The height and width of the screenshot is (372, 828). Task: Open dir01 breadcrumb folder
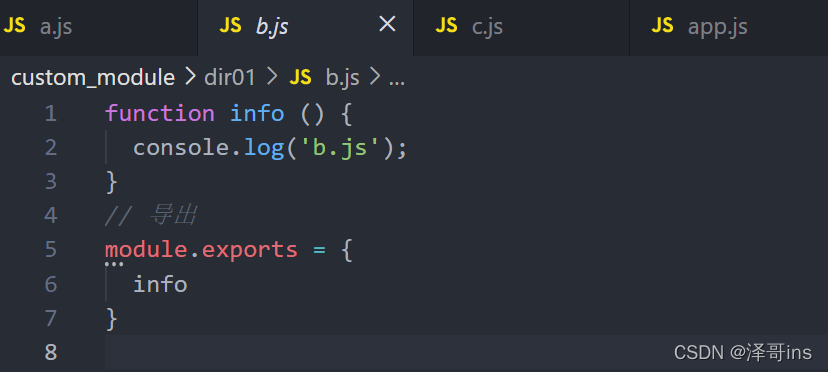[230, 78]
